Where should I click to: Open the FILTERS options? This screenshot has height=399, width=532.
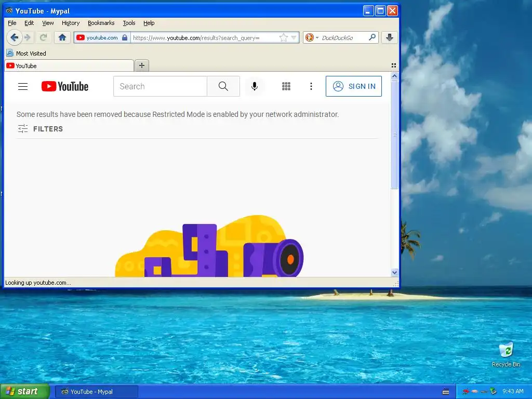point(41,129)
